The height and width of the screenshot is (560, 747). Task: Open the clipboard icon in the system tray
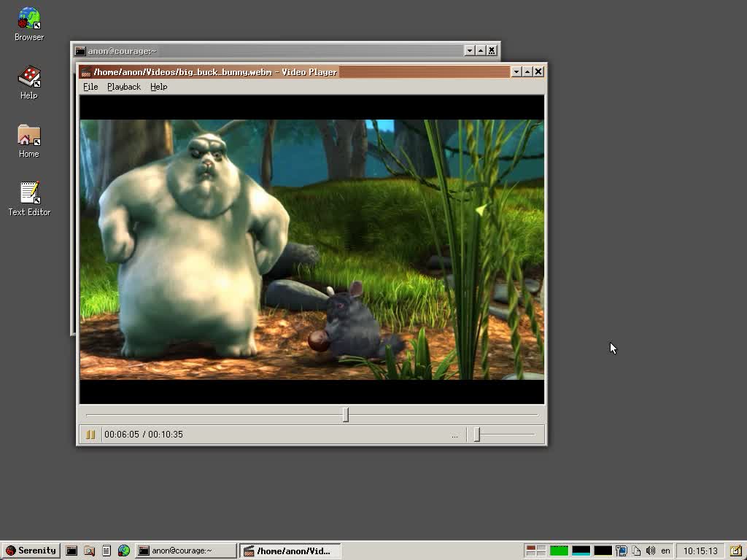637,551
